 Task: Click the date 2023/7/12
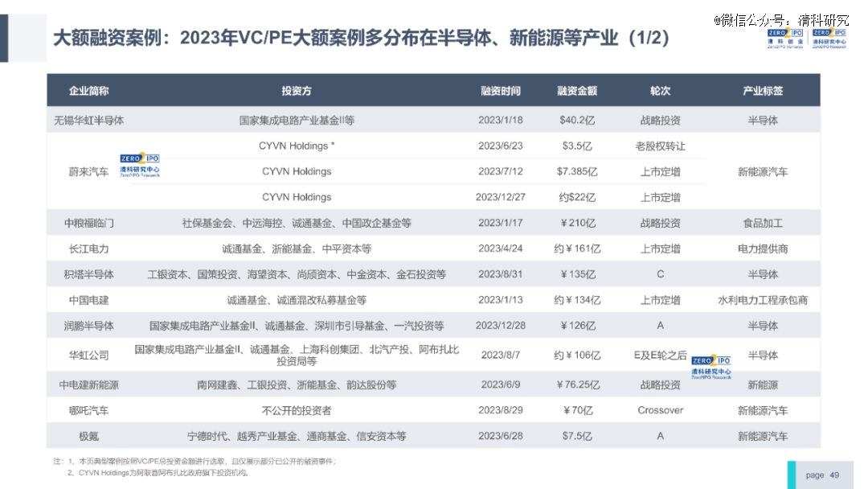tap(501, 171)
